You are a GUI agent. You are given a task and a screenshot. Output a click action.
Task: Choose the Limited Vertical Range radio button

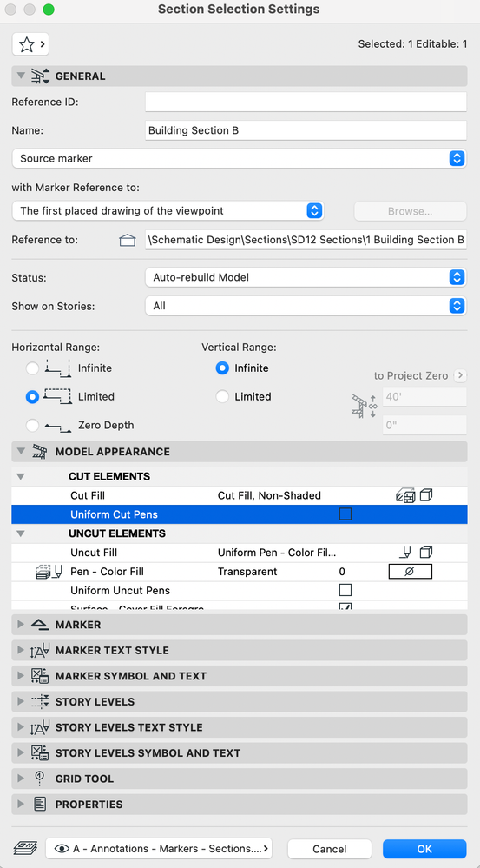222,396
